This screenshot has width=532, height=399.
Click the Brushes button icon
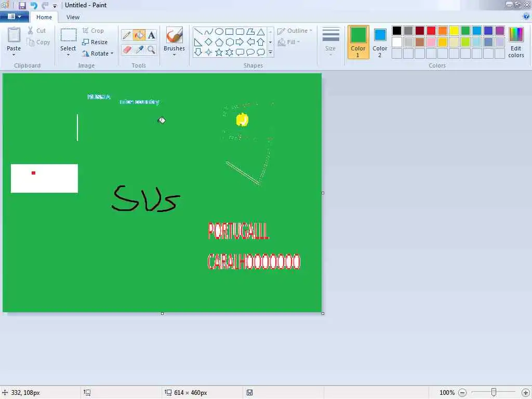tap(175, 35)
